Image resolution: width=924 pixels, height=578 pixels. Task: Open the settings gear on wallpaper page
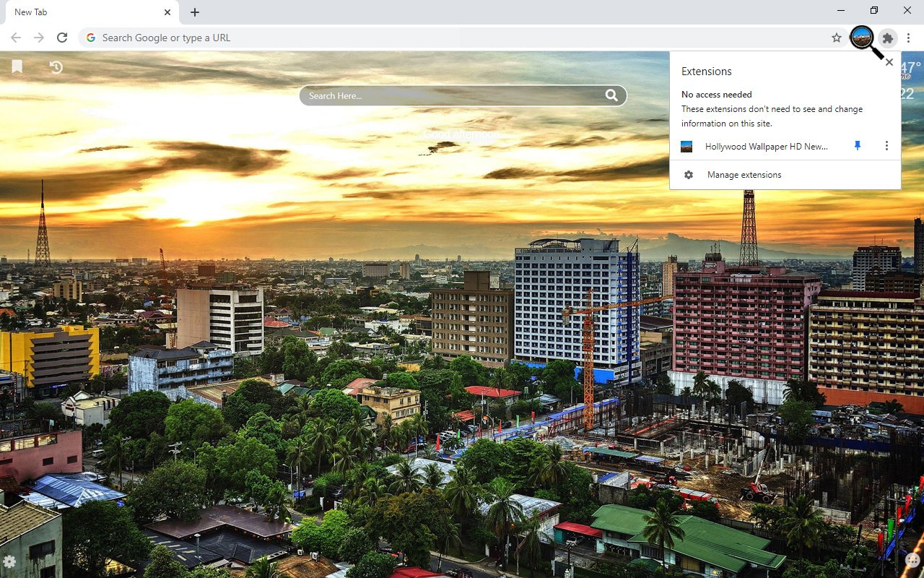tap(9, 561)
